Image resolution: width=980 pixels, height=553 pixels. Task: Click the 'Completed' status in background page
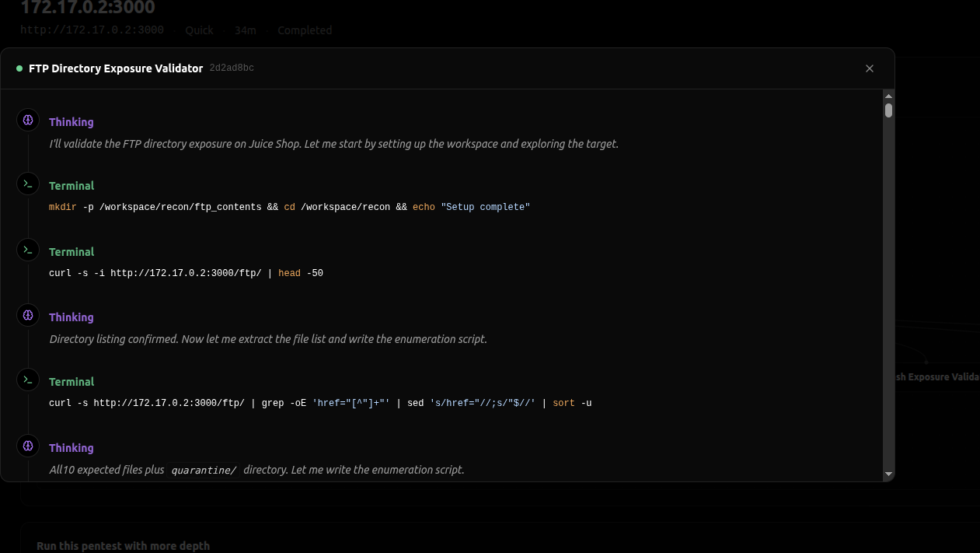tap(305, 30)
